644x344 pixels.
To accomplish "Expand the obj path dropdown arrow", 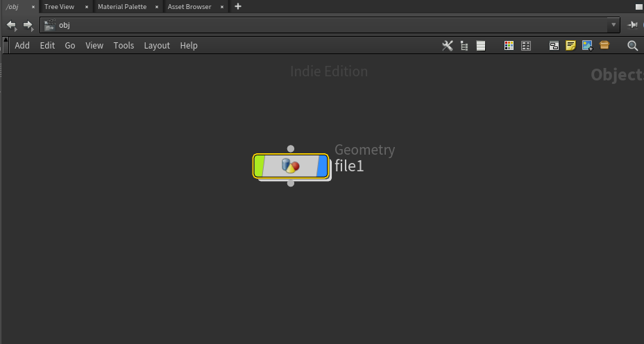I will pyautogui.click(x=613, y=25).
